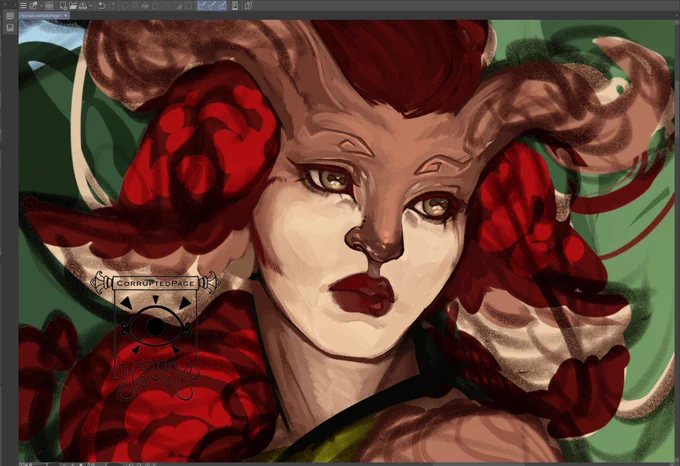This screenshot has width=680, height=466.
Task: Open CLIP STUDIO support help icon
Action: point(248,6)
